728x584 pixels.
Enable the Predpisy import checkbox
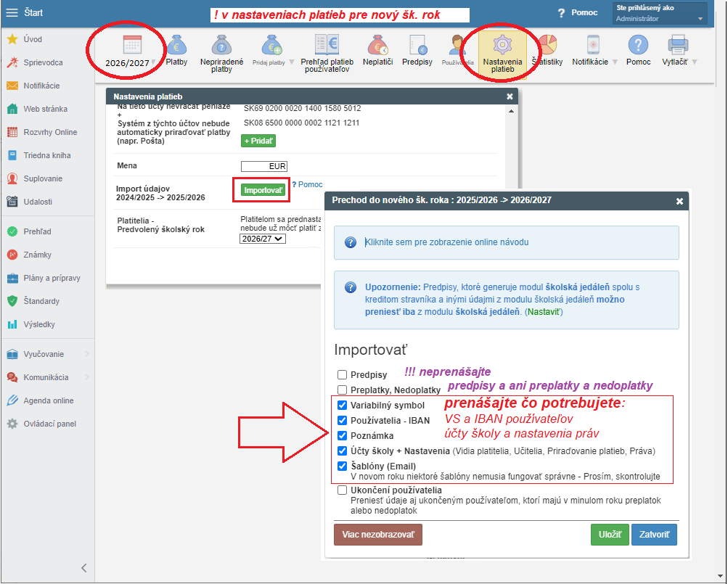click(x=342, y=374)
